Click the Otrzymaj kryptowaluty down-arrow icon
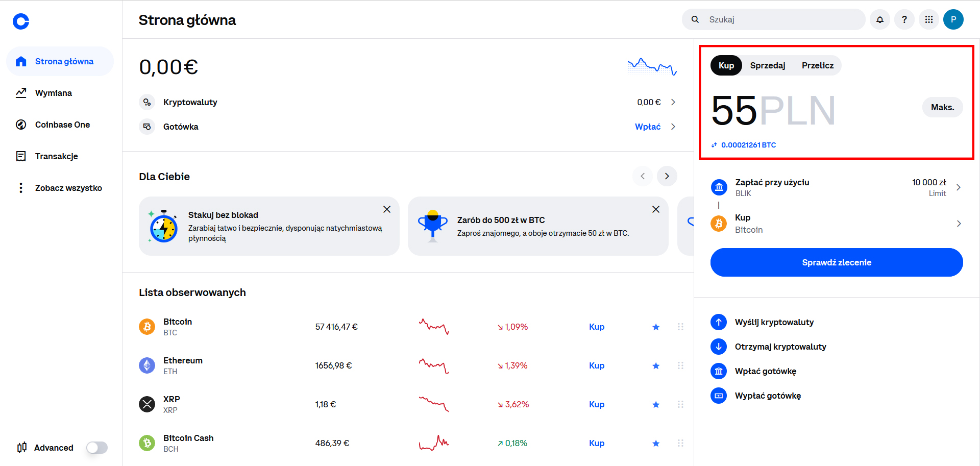Image resolution: width=980 pixels, height=466 pixels. pyautogui.click(x=719, y=347)
